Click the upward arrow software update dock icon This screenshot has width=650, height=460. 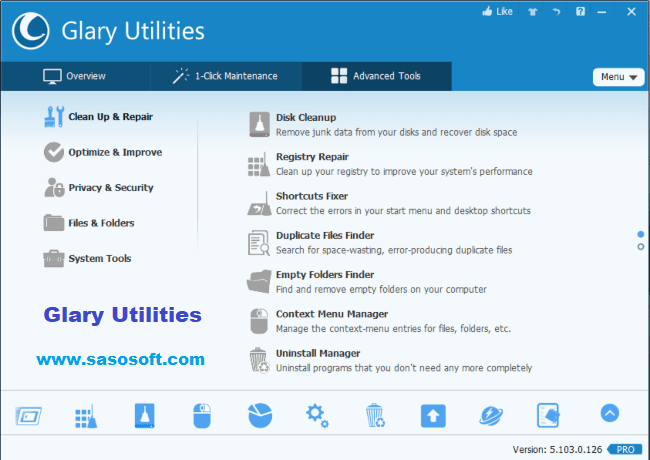coord(433,416)
